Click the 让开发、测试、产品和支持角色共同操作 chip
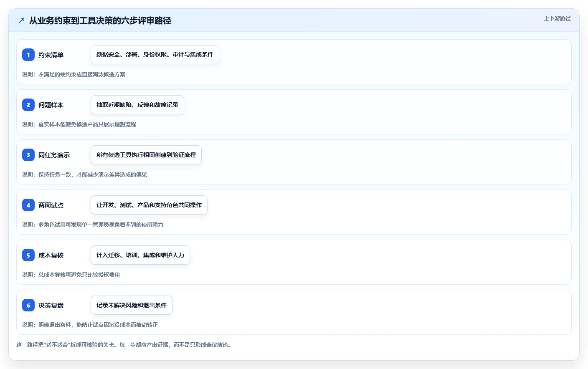Screen dimensions: 588x369 pos(149,205)
